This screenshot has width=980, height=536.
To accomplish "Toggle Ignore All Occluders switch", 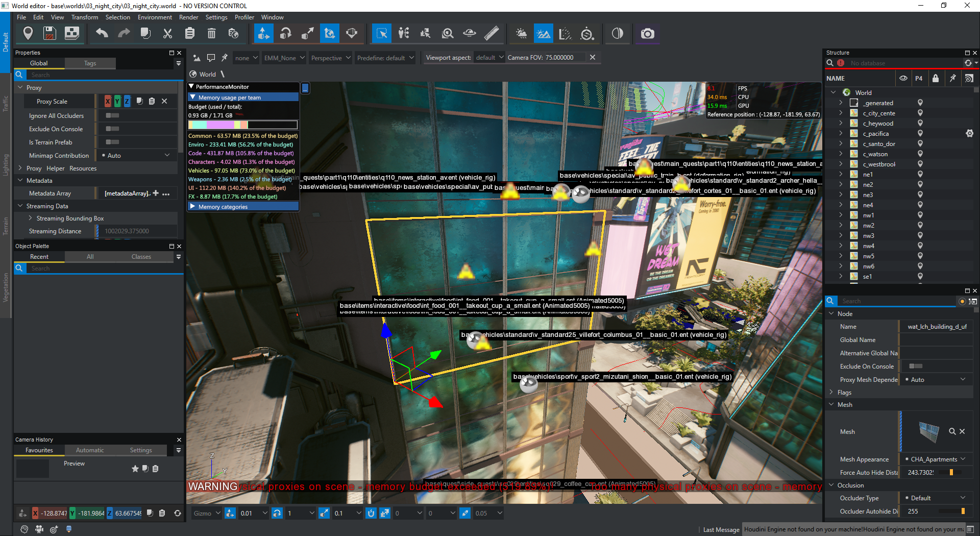I will click(x=112, y=116).
